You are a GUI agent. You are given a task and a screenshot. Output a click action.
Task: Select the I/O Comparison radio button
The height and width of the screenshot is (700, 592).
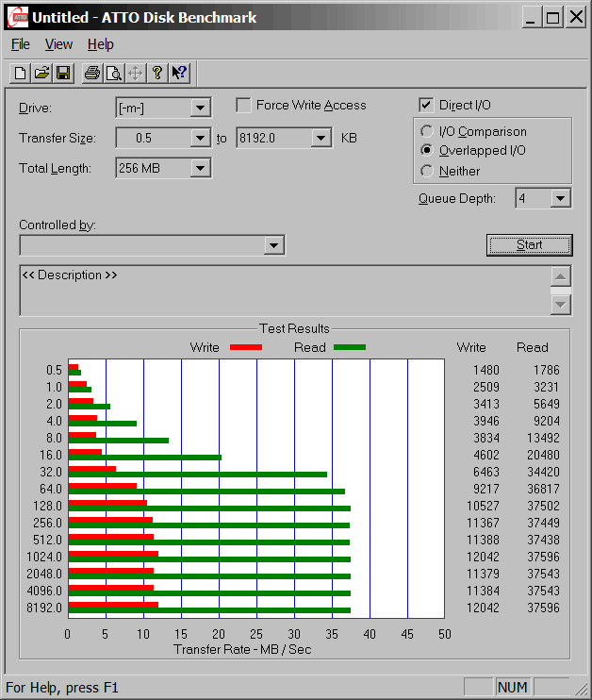(x=427, y=132)
